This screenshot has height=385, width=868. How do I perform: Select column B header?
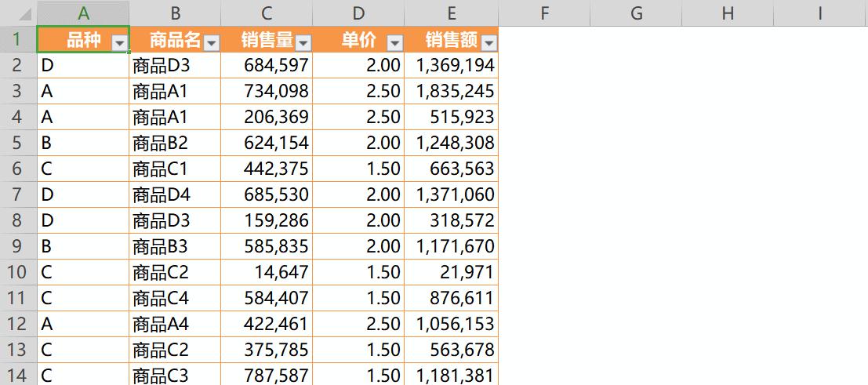click(175, 13)
